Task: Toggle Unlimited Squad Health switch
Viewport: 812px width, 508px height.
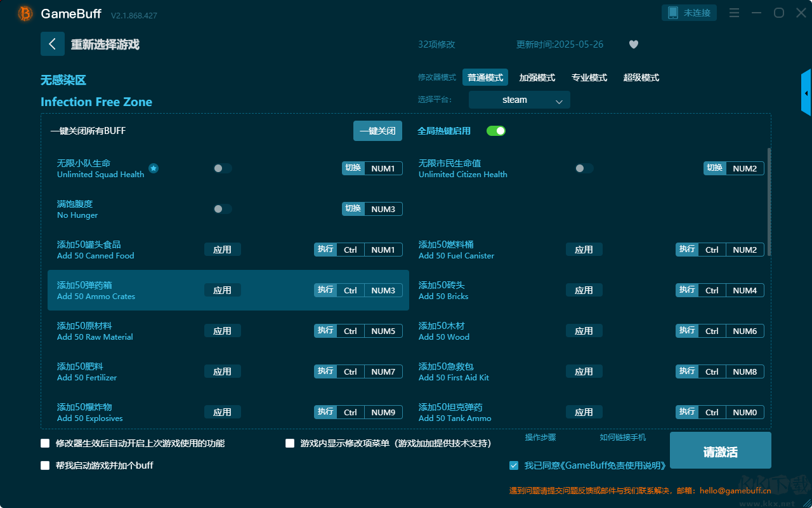Action: click(x=222, y=168)
